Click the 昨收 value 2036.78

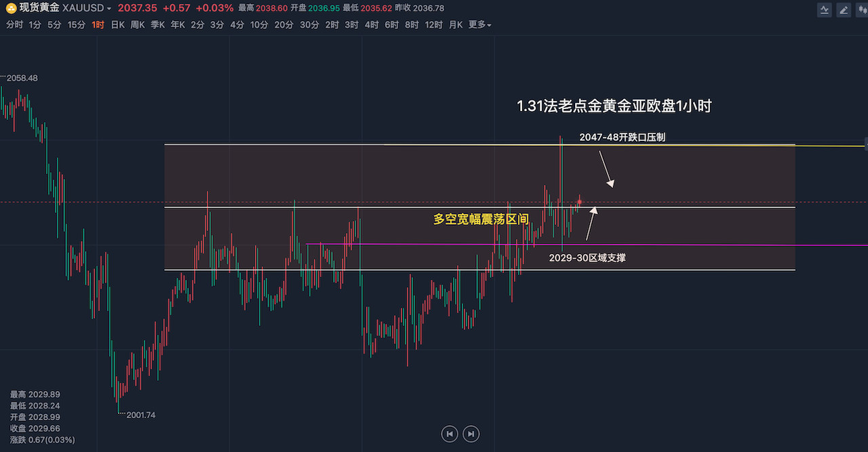[x=428, y=8]
